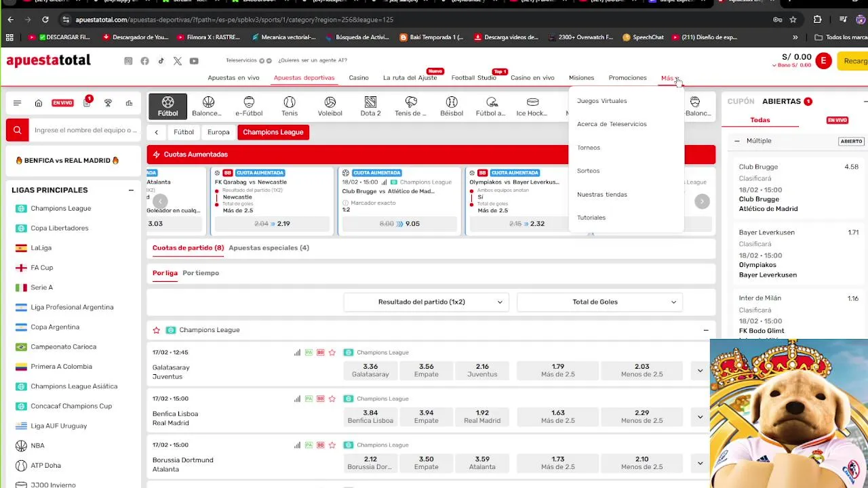Bet on Atalanta win at 3.59

click(x=482, y=463)
